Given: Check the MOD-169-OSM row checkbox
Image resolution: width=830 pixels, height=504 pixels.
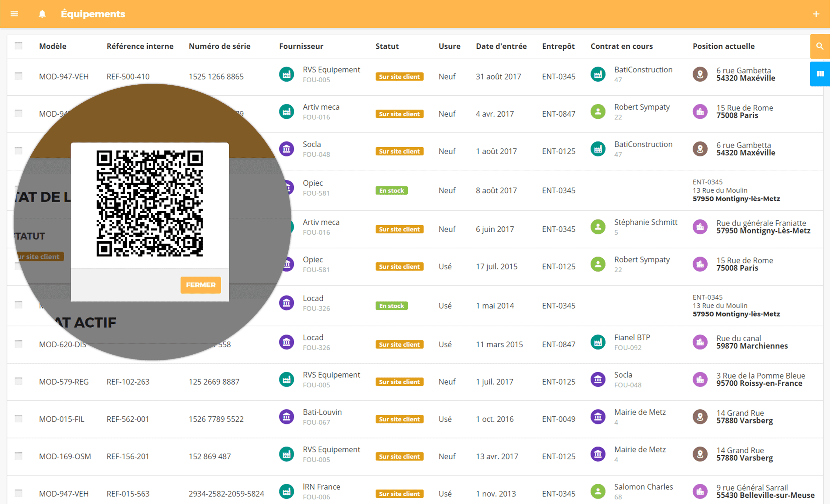Looking at the screenshot, I should [19, 456].
